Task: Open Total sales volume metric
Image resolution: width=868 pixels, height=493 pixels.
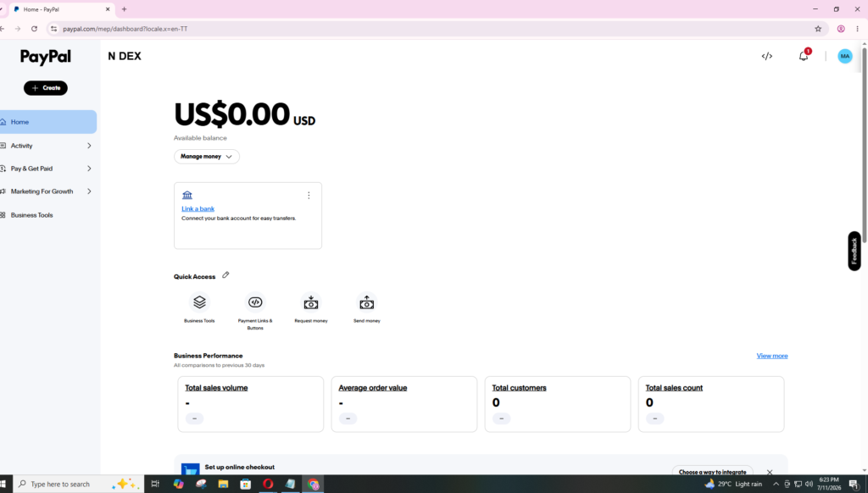Action: click(x=216, y=388)
